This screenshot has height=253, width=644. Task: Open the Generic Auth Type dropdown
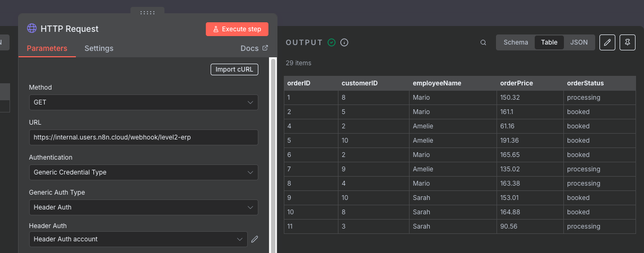(143, 207)
